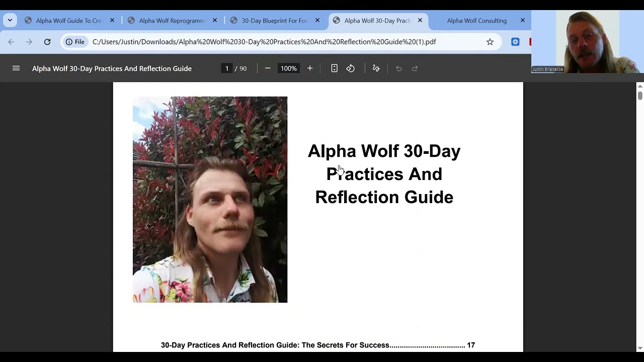The image size is (644, 362).
Task: Click the 100% zoom level field
Action: (x=289, y=68)
